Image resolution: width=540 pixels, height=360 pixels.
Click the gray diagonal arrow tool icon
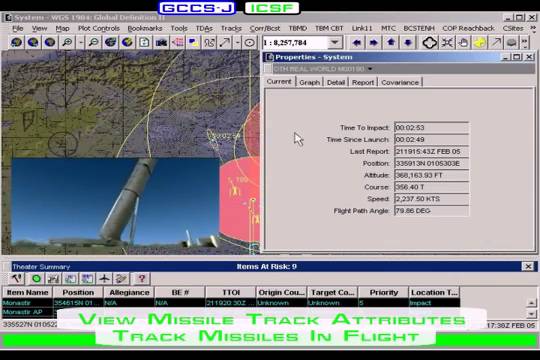click(496, 42)
